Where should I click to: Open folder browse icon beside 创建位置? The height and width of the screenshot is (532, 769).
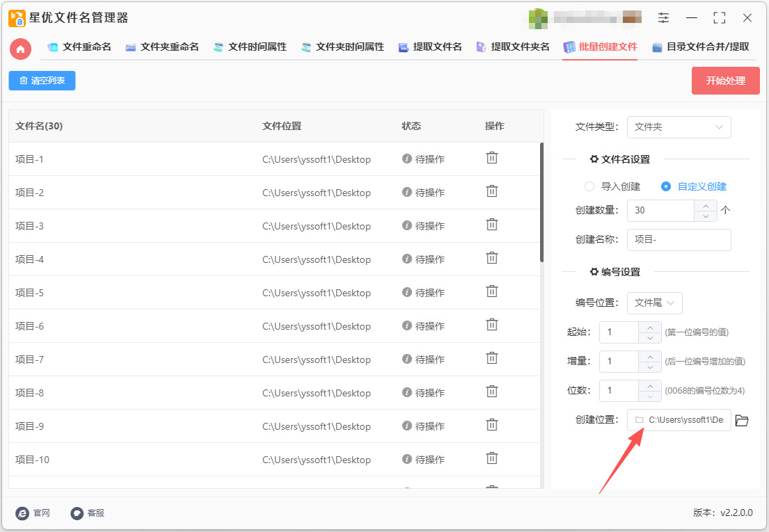tap(742, 421)
